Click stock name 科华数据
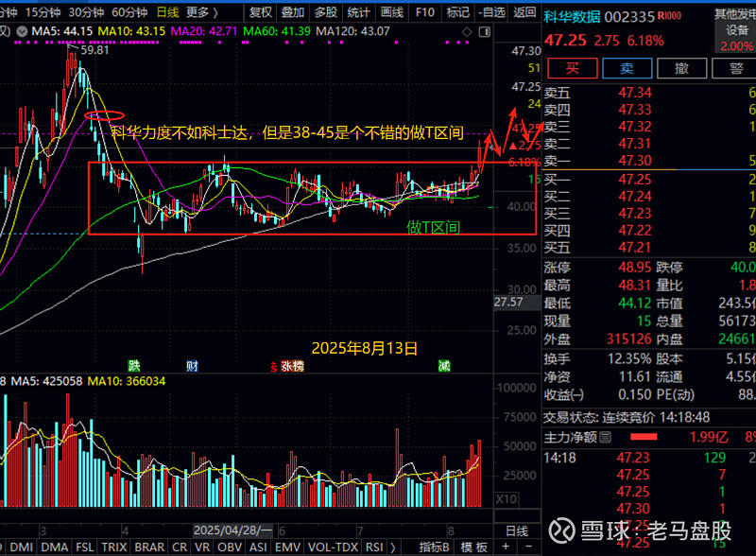The image size is (756, 556). point(573,17)
